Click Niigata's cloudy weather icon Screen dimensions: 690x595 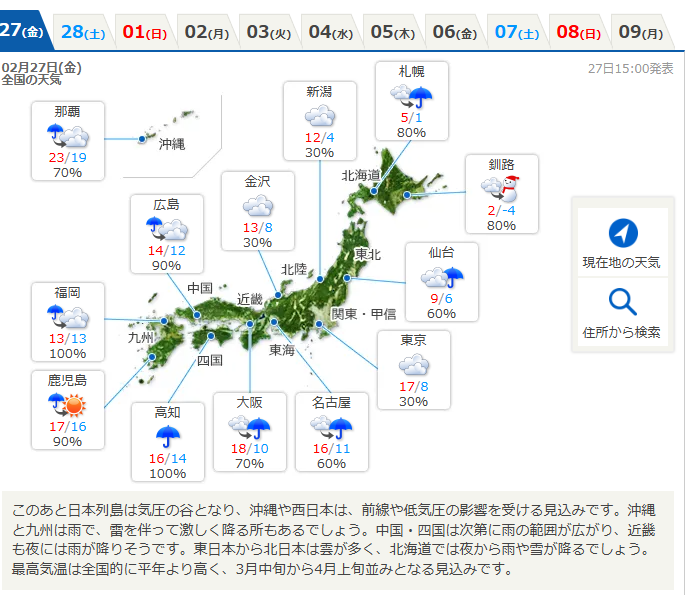click(x=320, y=116)
